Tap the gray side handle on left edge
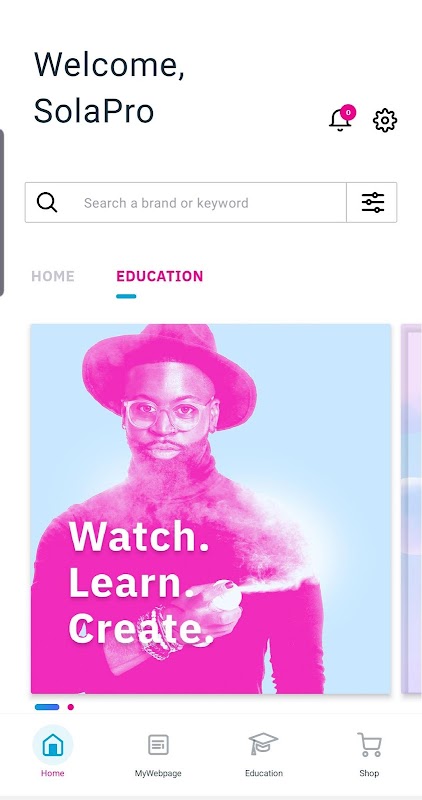The width and height of the screenshot is (422, 800). tap(2, 212)
